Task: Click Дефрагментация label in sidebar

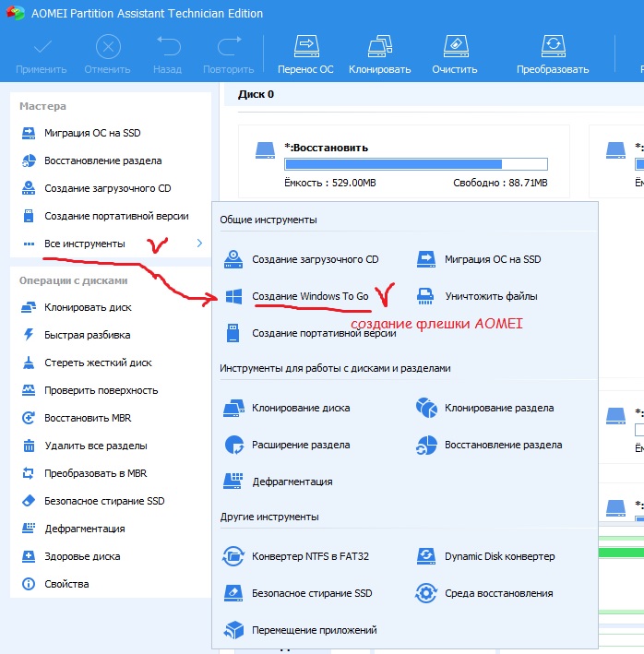Action: click(x=85, y=529)
